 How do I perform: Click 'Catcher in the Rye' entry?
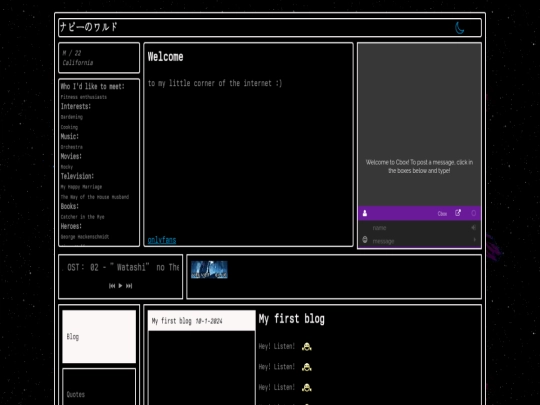click(82, 217)
